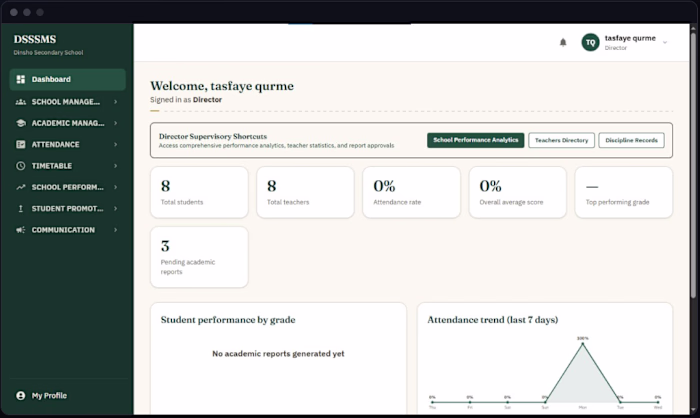The width and height of the screenshot is (700, 418).
Task: Click the Communication megaphone icon
Action: [x=21, y=230]
